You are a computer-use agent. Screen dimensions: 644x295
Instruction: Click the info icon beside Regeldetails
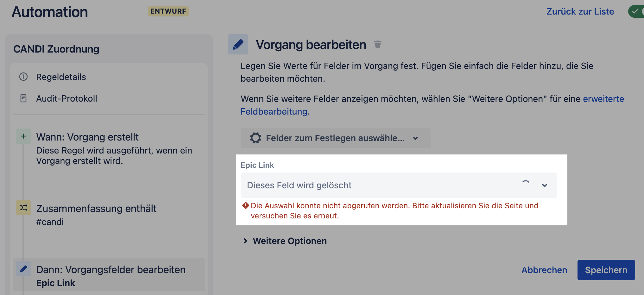(x=23, y=77)
